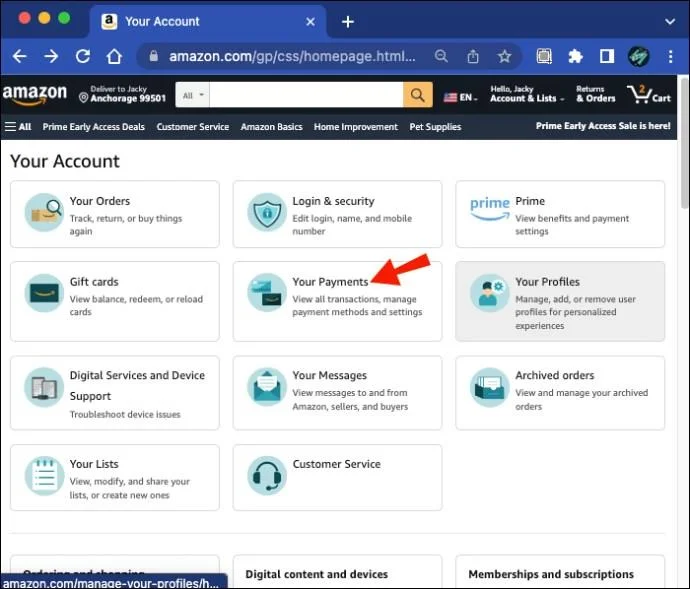
Task: Click the Your Account page heading
Action: tap(65, 161)
